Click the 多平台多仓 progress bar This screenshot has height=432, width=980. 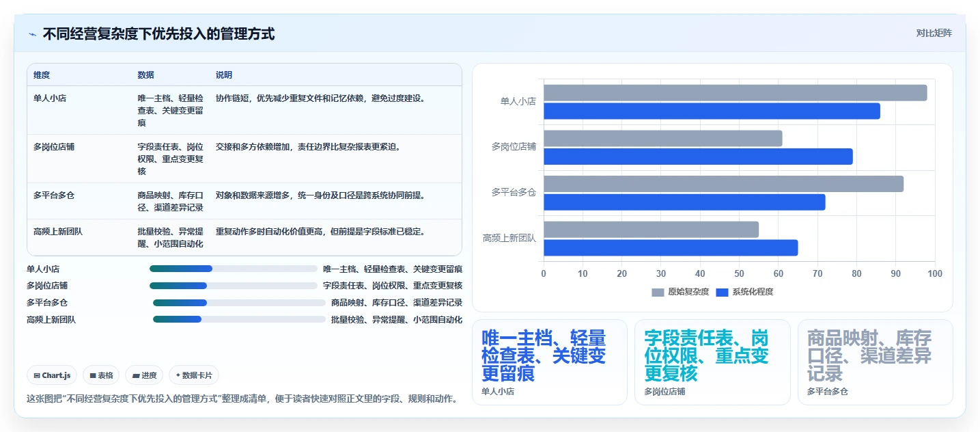point(239,302)
